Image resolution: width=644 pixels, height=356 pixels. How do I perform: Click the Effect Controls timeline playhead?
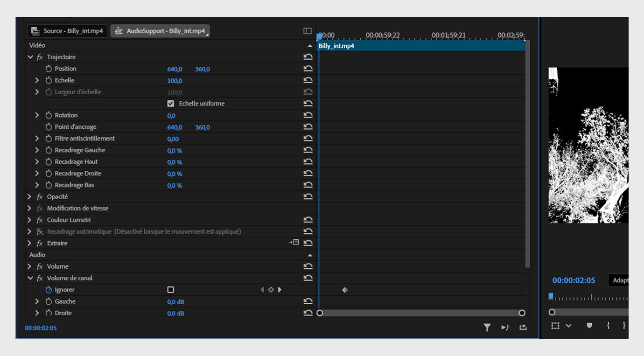pyautogui.click(x=319, y=36)
